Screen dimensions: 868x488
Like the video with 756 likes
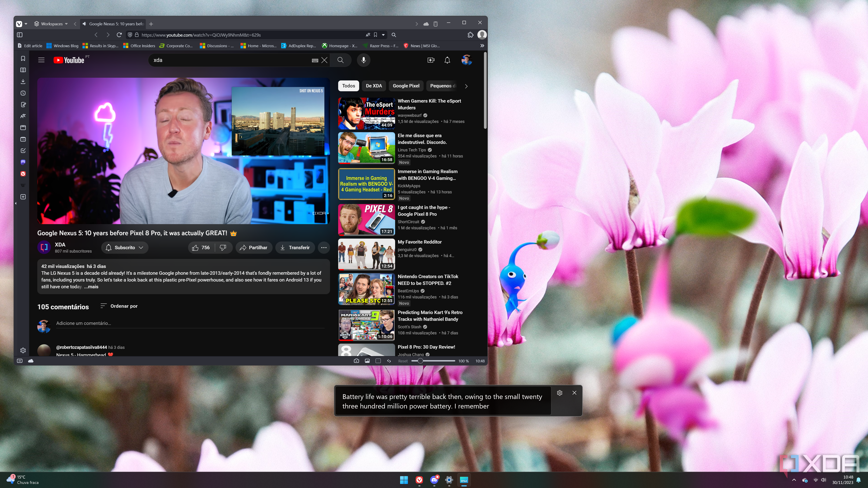201,248
